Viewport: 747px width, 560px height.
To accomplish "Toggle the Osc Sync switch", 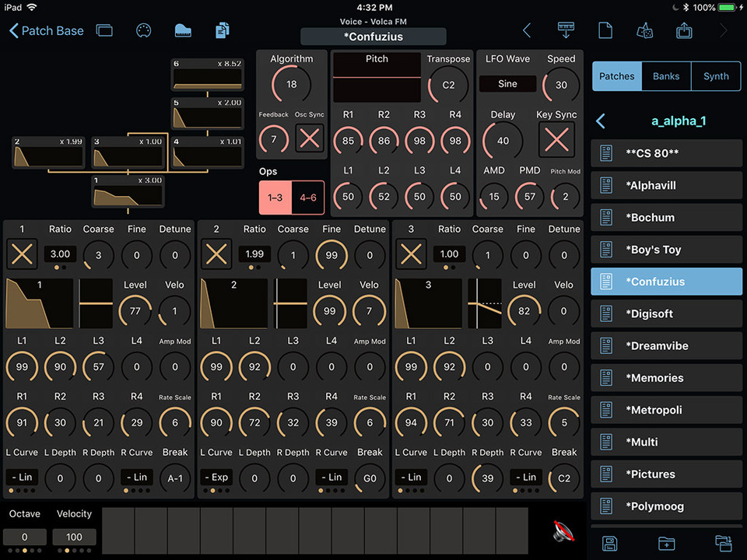I will [x=310, y=138].
